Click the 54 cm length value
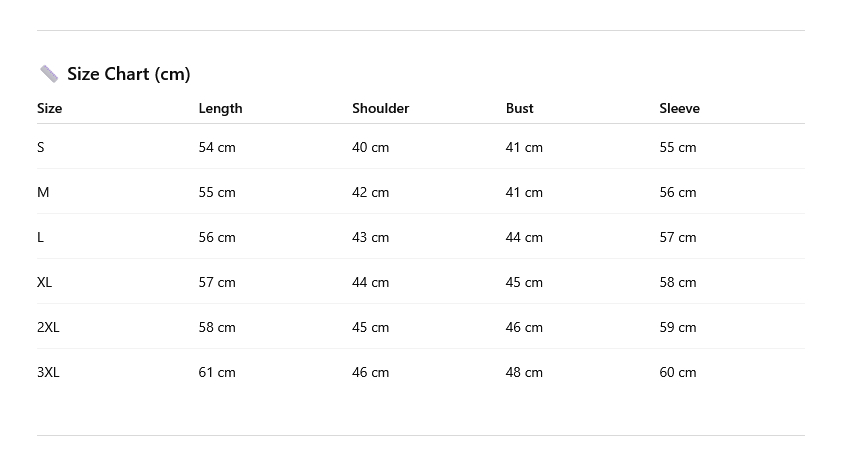841x463 pixels. coord(217,147)
